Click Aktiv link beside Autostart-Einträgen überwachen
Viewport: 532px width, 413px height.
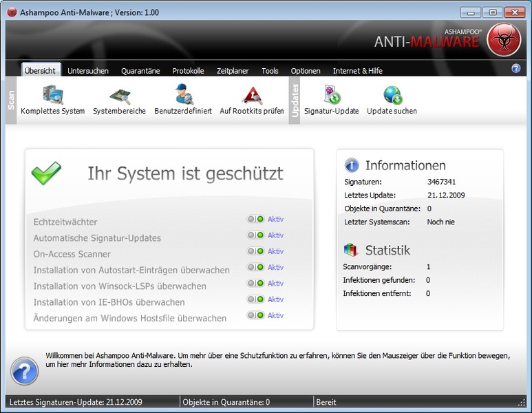click(275, 267)
